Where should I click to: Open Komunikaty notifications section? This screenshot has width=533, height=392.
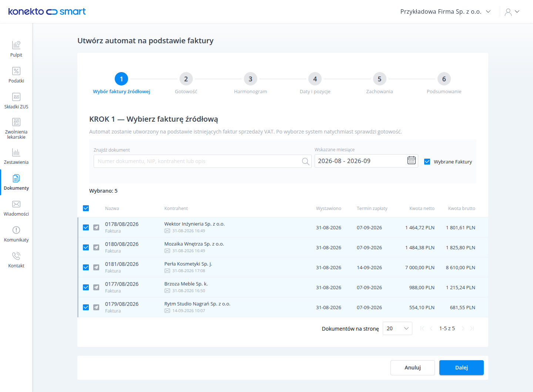click(x=16, y=234)
